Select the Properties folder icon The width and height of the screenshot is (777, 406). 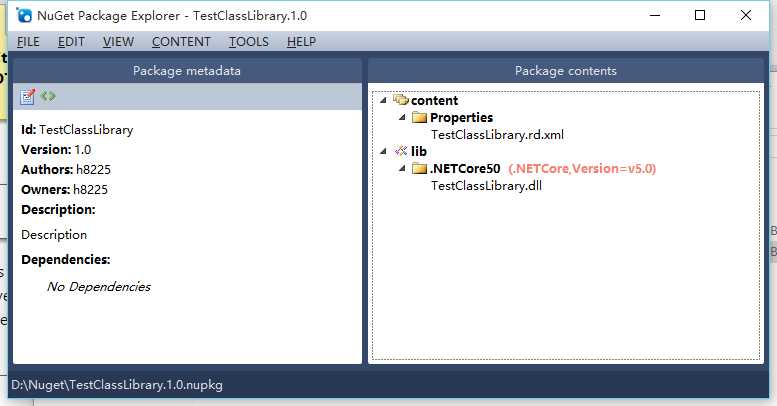point(419,117)
